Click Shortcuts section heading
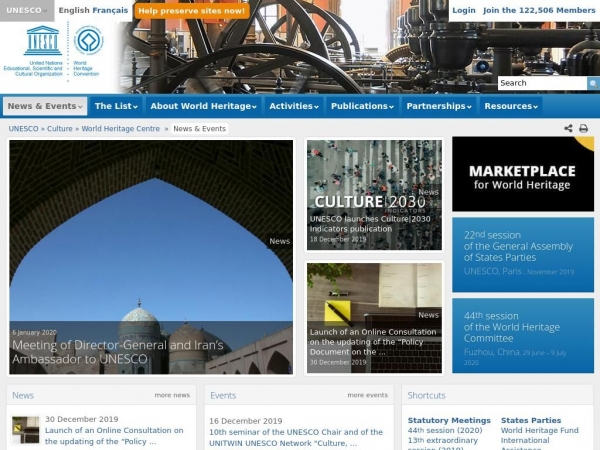 tap(426, 395)
